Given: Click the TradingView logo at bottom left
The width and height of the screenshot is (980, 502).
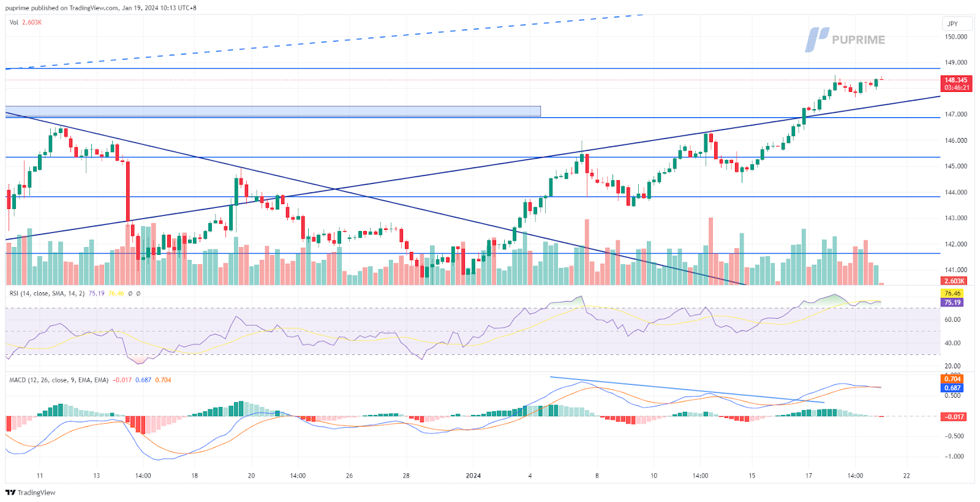Looking at the screenshot, I should point(31,492).
